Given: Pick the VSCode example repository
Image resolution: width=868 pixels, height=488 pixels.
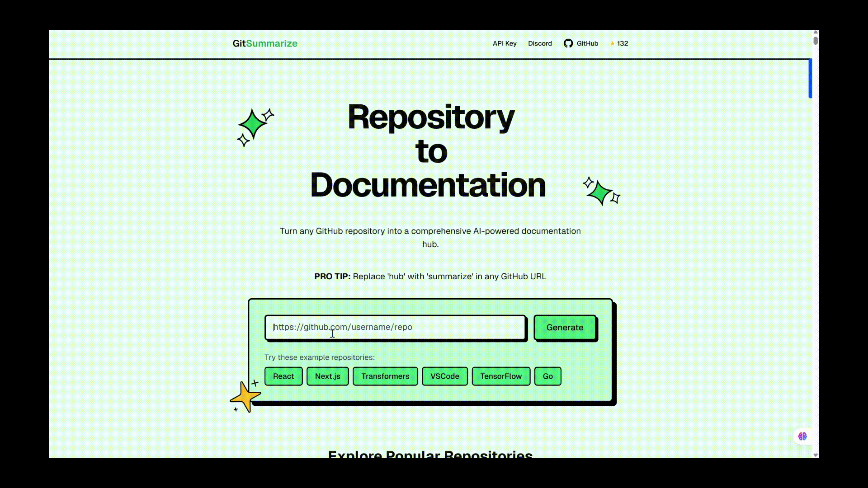Looking at the screenshot, I should pos(444,376).
